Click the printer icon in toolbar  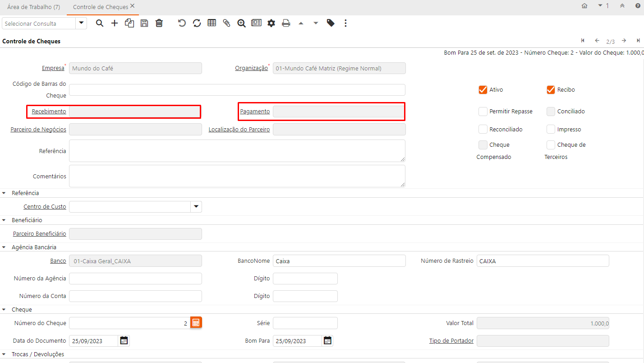coord(286,23)
